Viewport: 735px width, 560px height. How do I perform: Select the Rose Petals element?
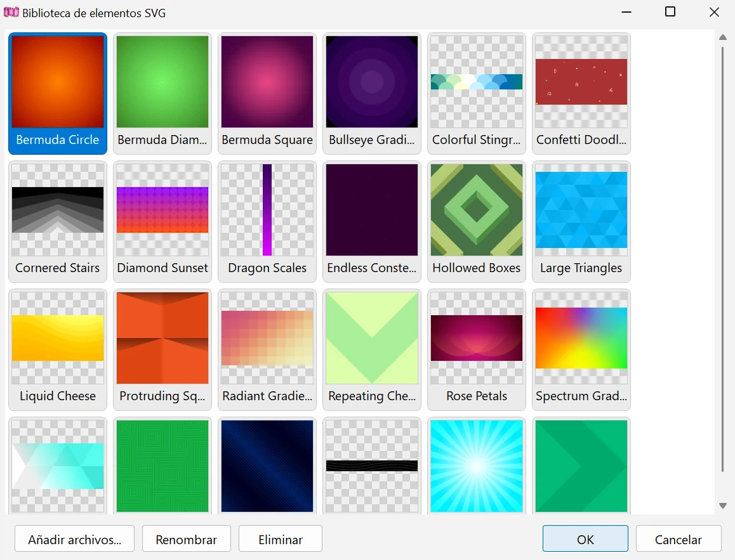click(477, 350)
